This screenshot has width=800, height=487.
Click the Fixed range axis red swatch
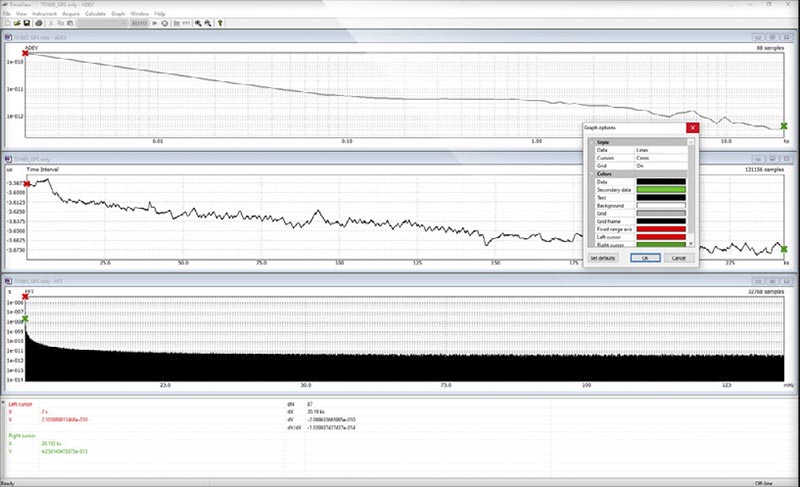point(661,229)
